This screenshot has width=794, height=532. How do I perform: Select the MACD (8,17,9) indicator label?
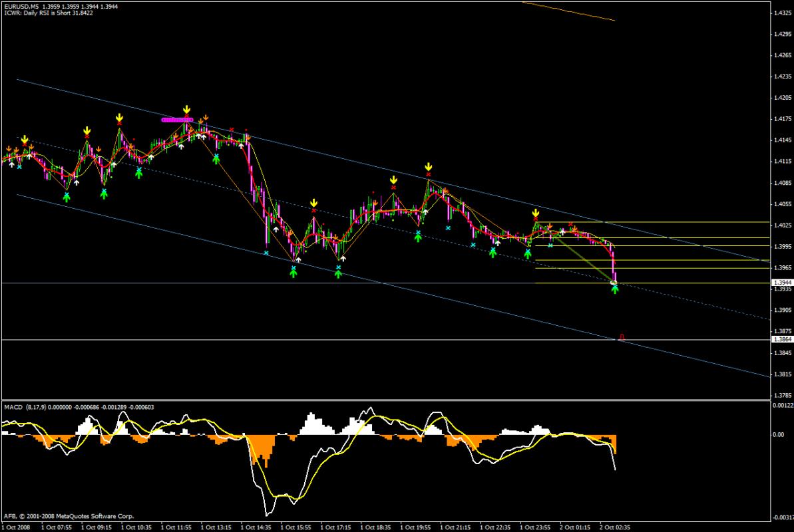27,407
